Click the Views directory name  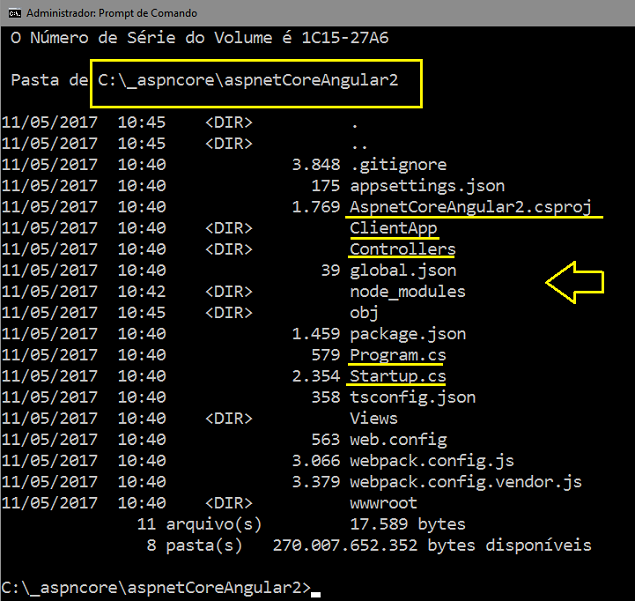coord(373,418)
